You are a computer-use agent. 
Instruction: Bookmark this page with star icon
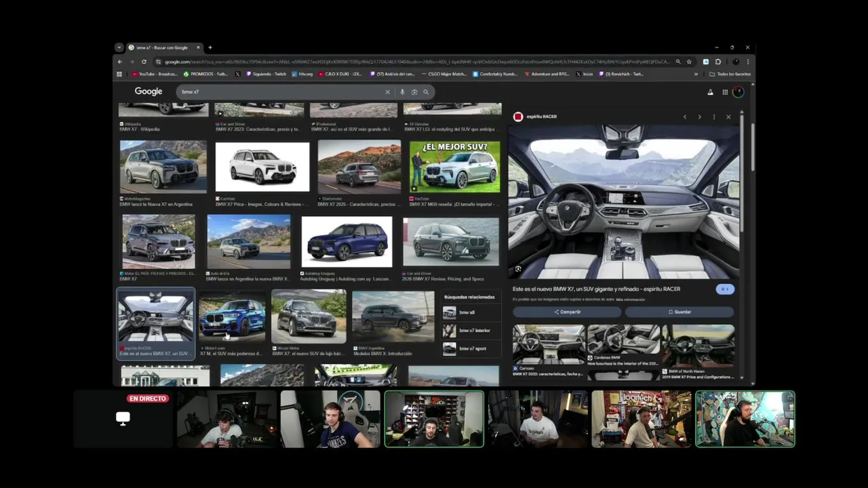(x=689, y=62)
